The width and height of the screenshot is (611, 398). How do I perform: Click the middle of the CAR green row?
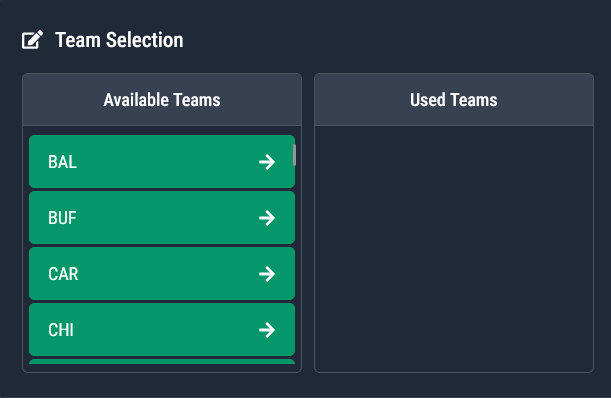pos(162,274)
